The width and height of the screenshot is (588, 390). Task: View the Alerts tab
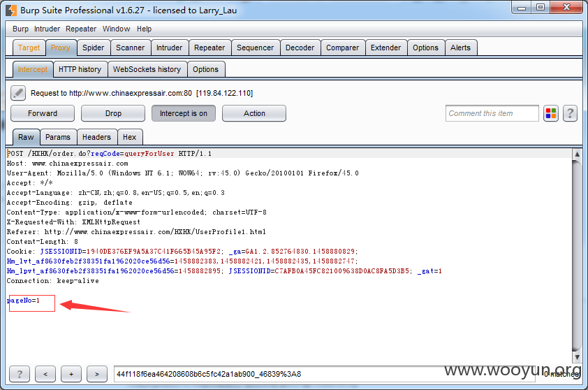point(460,48)
